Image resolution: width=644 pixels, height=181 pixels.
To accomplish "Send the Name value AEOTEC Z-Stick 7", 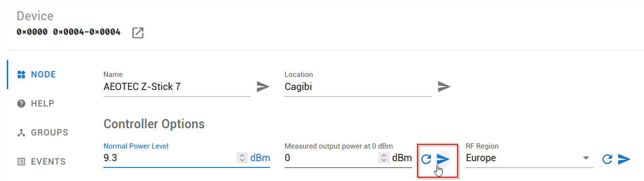I will click(263, 87).
